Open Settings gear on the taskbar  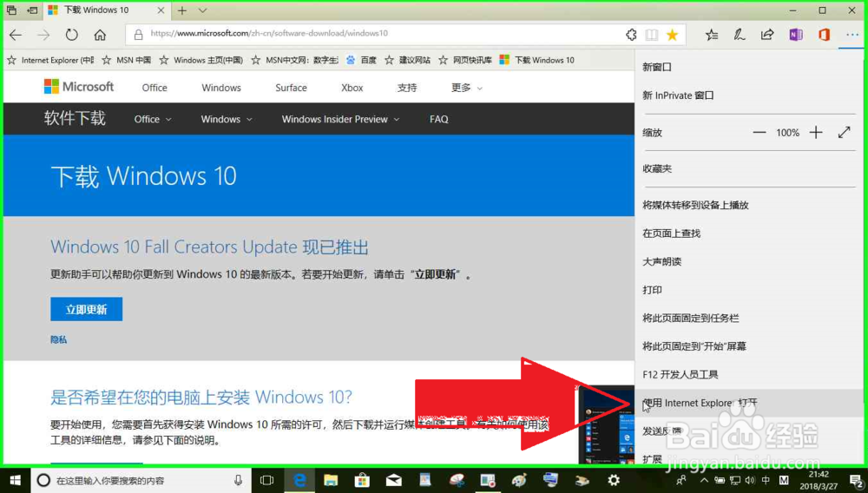pyautogui.click(x=614, y=480)
